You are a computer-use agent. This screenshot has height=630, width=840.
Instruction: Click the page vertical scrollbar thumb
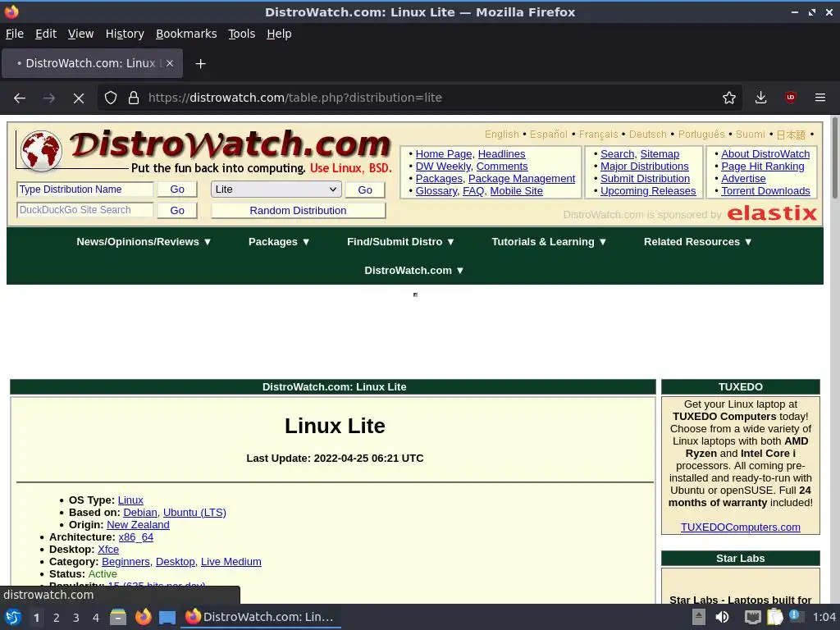[x=834, y=157]
